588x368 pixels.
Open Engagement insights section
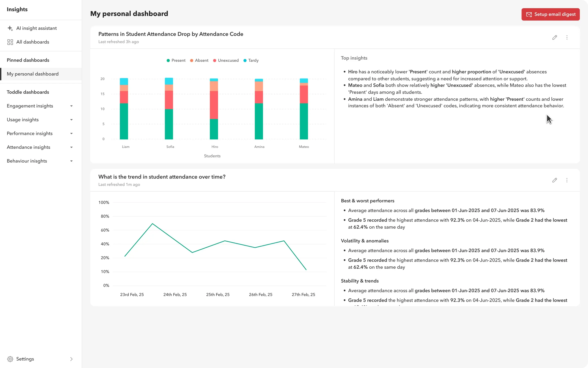click(41, 106)
